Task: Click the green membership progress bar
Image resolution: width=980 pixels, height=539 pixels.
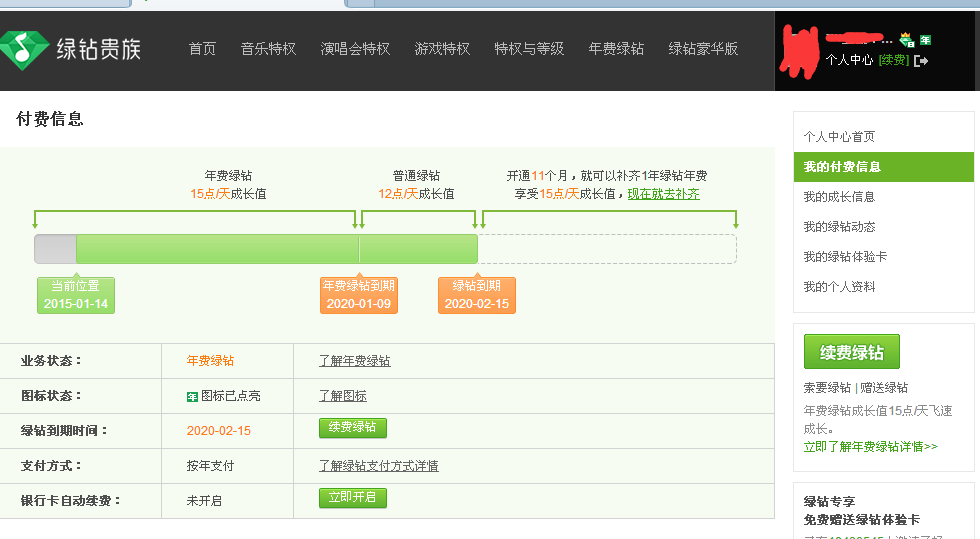Action: point(277,249)
